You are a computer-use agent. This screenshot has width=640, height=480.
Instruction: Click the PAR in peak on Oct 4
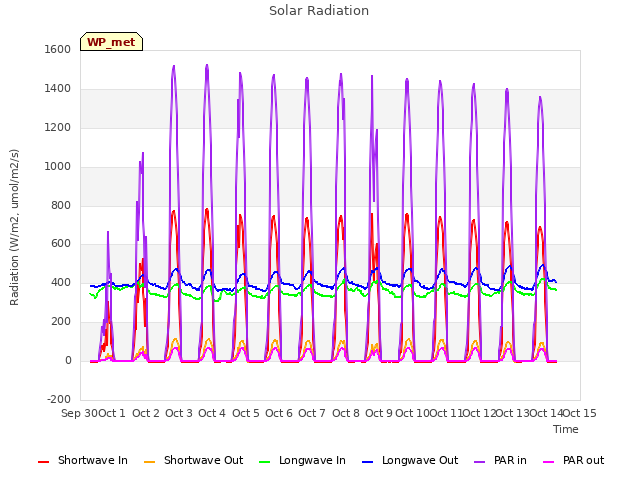pyautogui.click(x=207, y=65)
